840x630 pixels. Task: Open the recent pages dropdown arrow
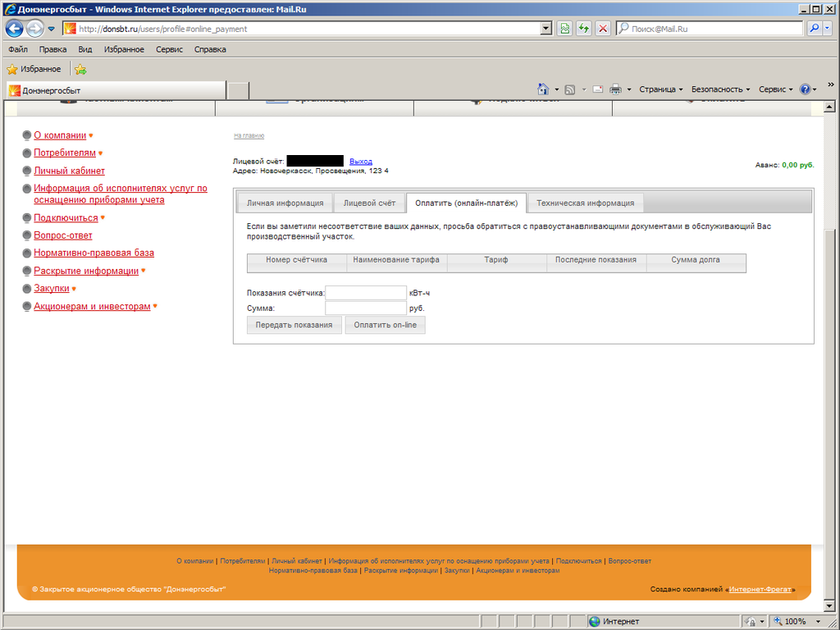pos(52,29)
